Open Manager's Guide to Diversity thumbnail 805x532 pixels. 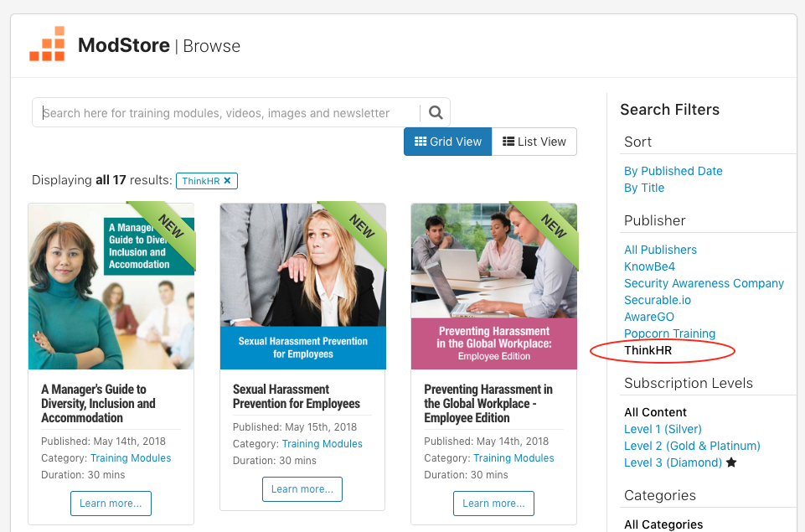click(x=111, y=286)
